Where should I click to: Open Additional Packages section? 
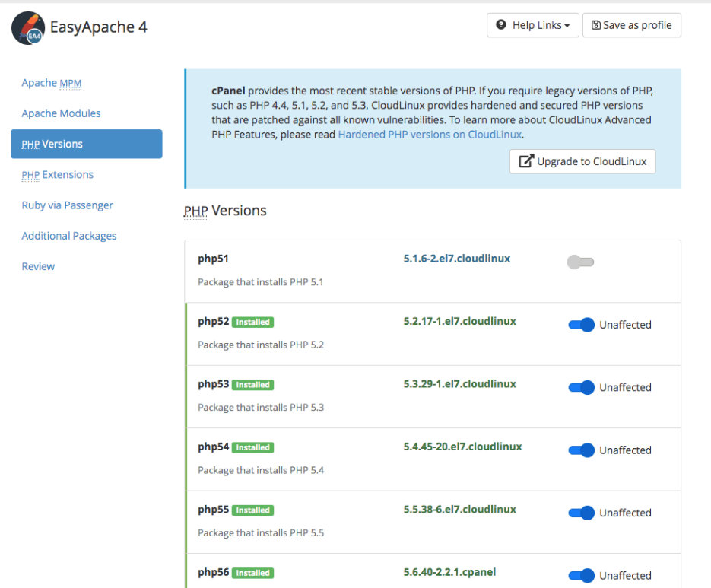click(x=69, y=236)
